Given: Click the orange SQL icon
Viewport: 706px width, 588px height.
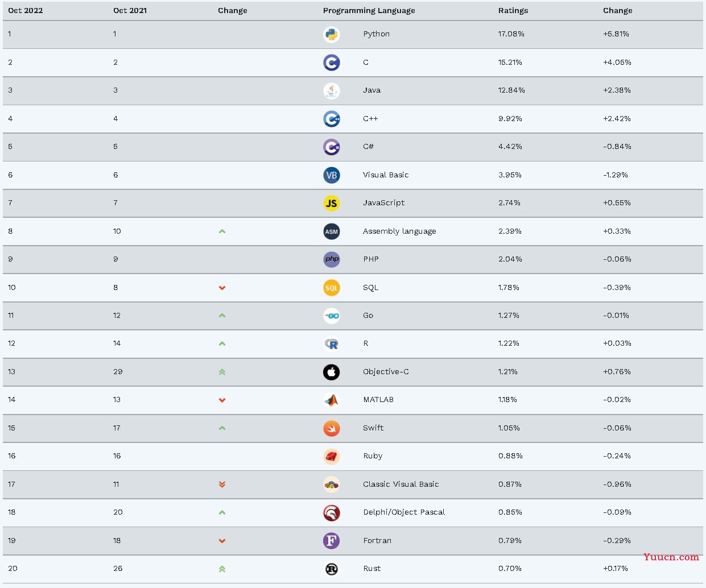Looking at the screenshot, I should pos(332,288).
